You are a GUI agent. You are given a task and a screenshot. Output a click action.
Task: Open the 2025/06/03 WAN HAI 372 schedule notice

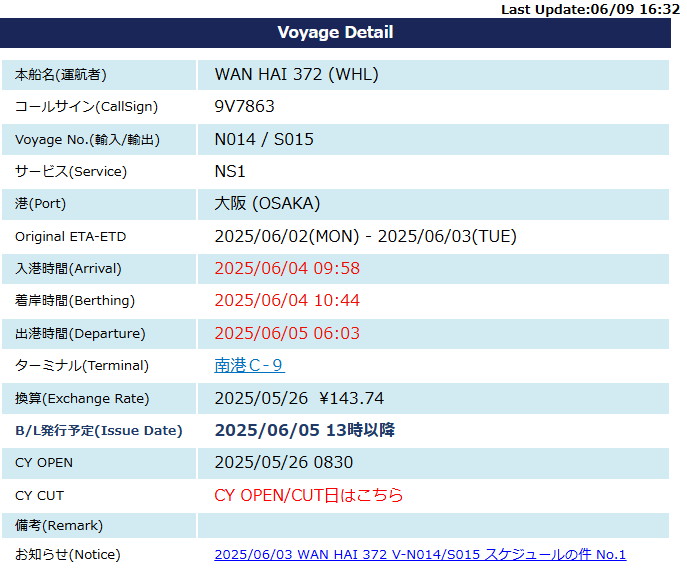(x=420, y=555)
